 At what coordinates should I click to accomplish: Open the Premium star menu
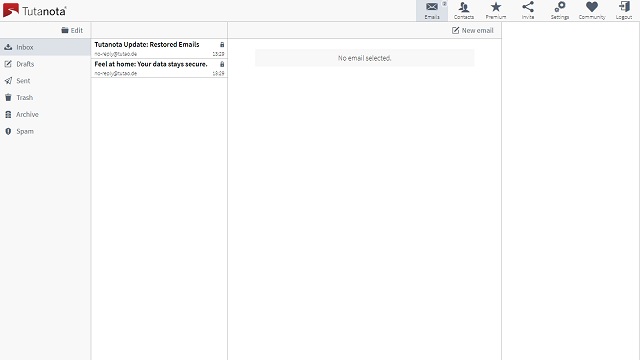point(496,11)
